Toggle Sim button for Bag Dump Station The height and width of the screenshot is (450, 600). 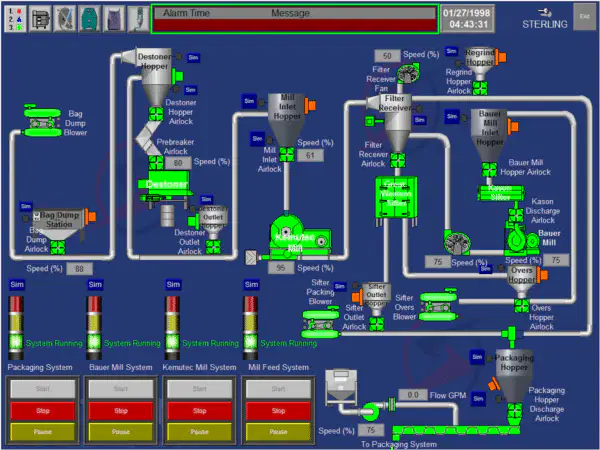[26, 207]
